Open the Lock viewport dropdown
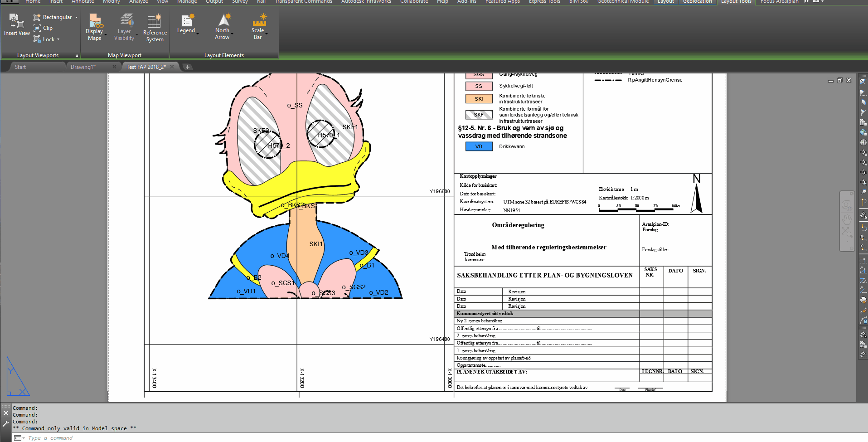 [58, 39]
